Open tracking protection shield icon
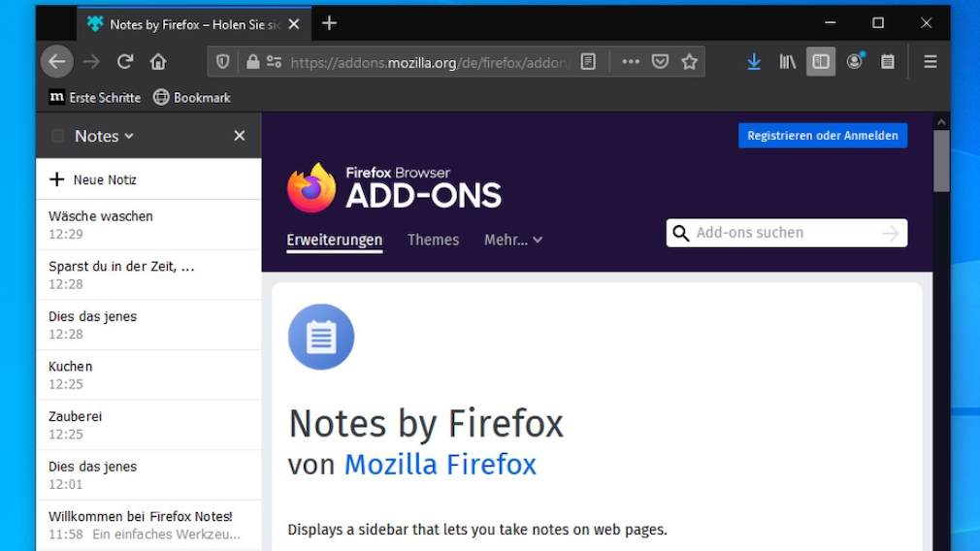This screenshot has width=980, height=551. (x=222, y=61)
